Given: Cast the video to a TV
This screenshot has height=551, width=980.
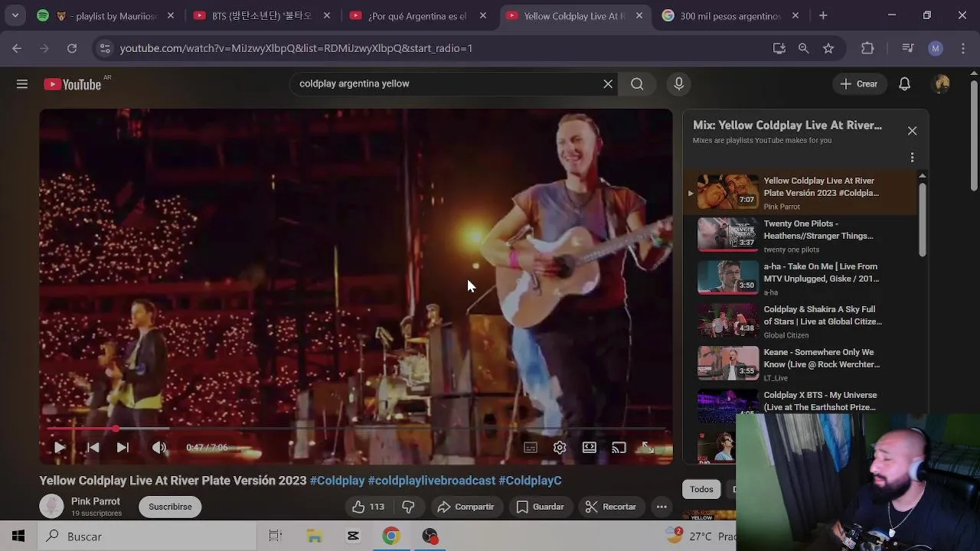Looking at the screenshot, I should pyautogui.click(x=619, y=448).
